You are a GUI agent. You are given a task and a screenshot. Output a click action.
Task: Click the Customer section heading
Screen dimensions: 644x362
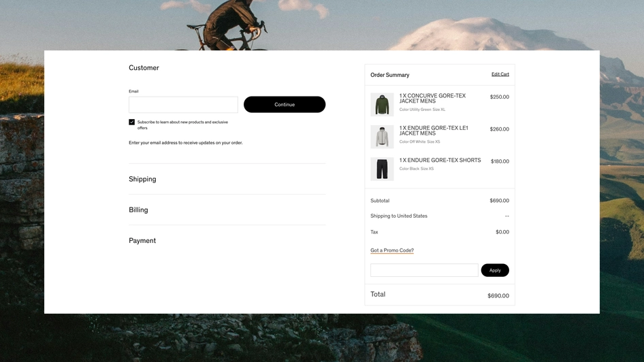coord(144,68)
